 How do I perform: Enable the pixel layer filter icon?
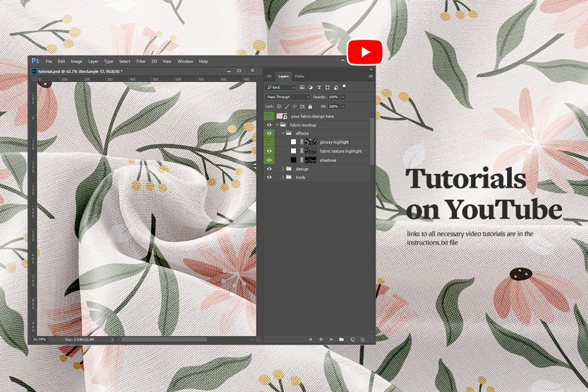(x=302, y=87)
